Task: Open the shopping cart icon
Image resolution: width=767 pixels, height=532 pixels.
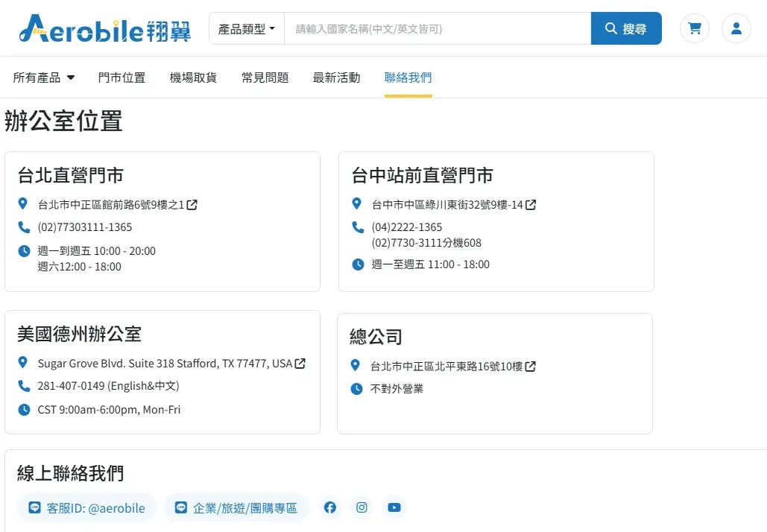Action: 694,28
